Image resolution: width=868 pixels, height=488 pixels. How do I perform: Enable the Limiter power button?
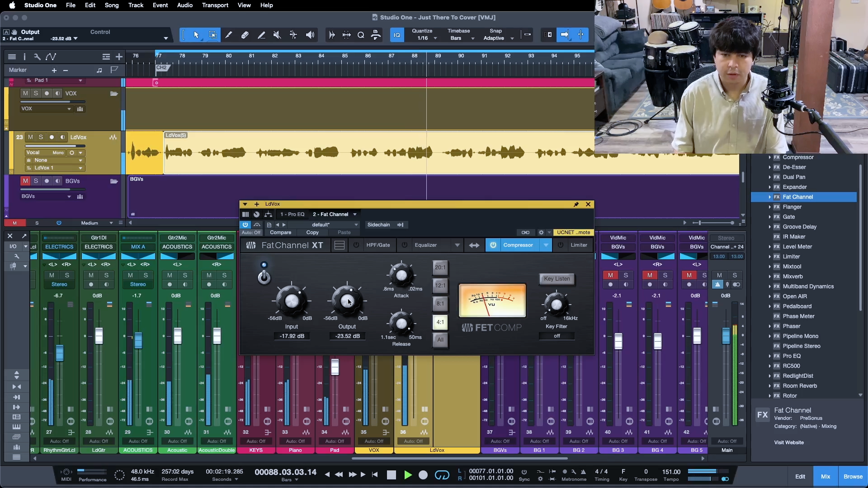tap(561, 245)
